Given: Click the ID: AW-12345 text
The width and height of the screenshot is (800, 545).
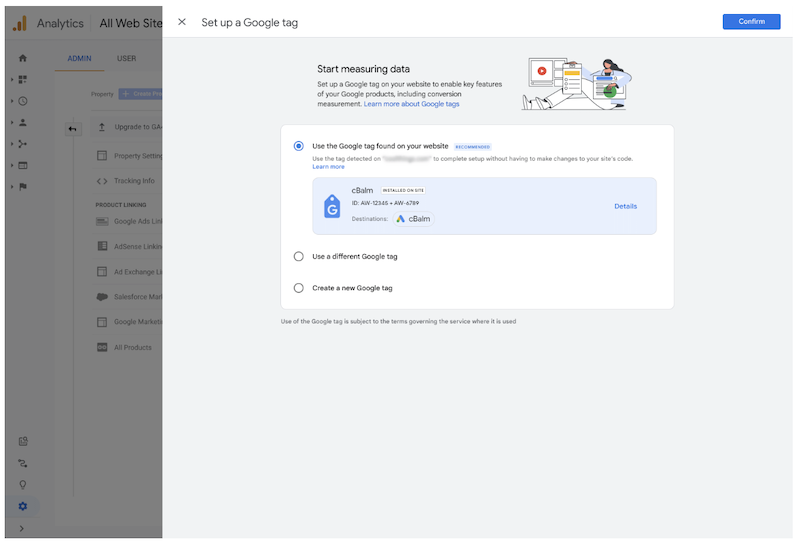Looking at the screenshot, I should 385,203.
